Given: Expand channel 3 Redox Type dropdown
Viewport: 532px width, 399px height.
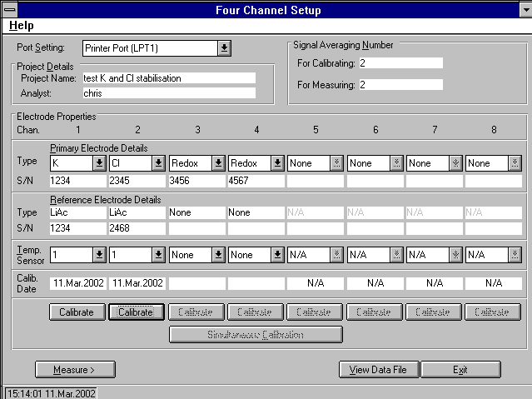Looking at the screenshot, I should click(218, 163).
